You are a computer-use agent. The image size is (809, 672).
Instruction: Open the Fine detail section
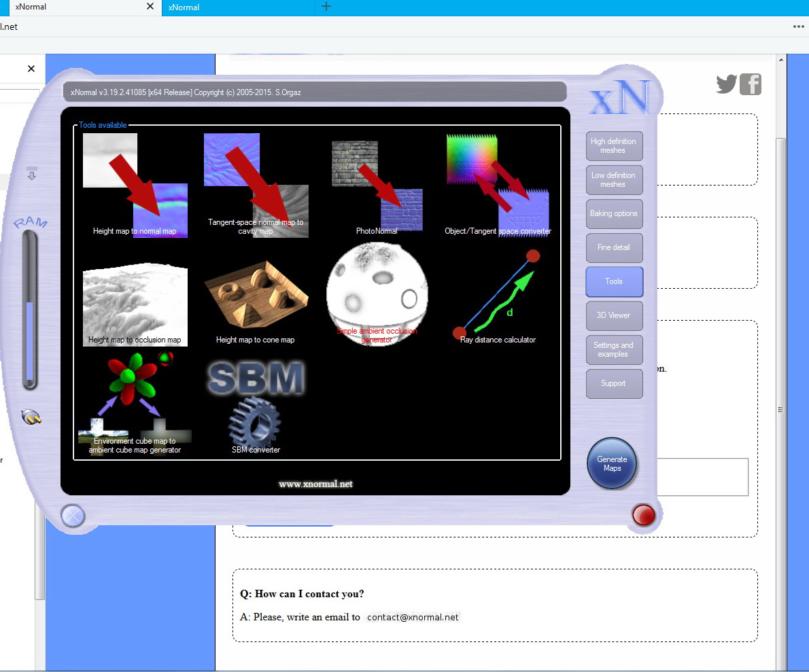[614, 247]
